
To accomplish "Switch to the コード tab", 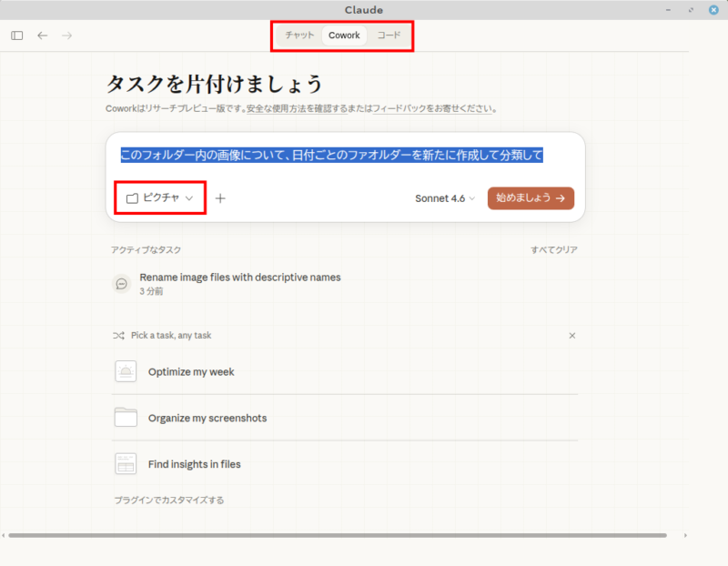I will click(x=389, y=35).
